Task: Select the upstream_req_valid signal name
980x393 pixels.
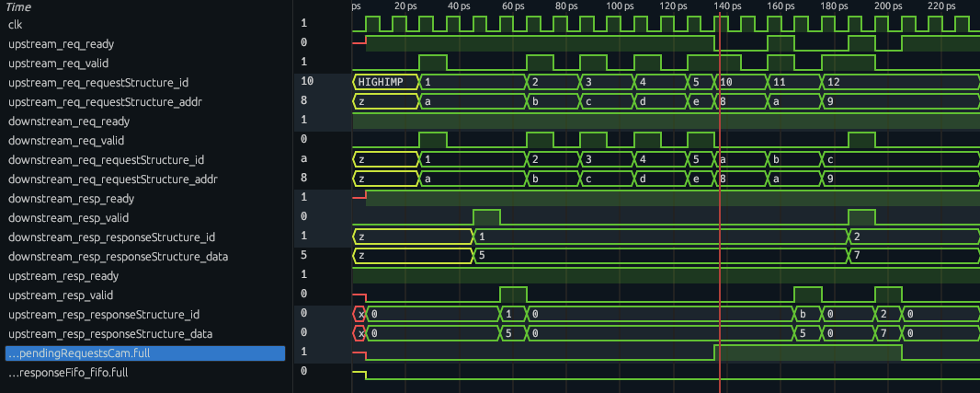Action: pos(60,63)
